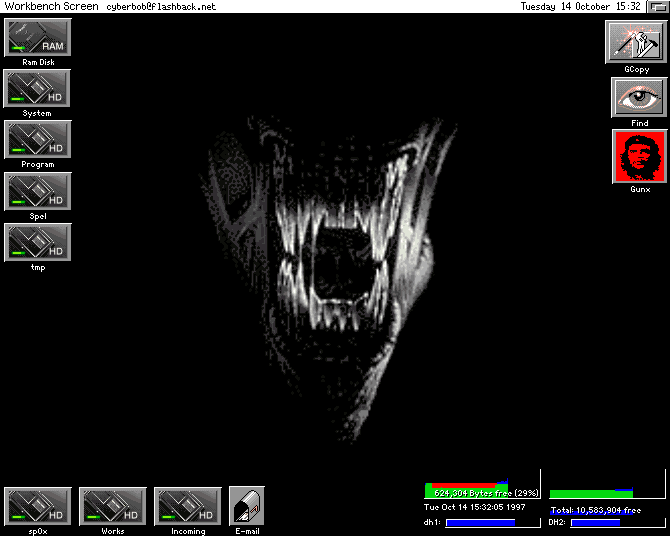Select the Program hard drive icon
Image resolution: width=670 pixels, height=536 pixels.
[38, 140]
